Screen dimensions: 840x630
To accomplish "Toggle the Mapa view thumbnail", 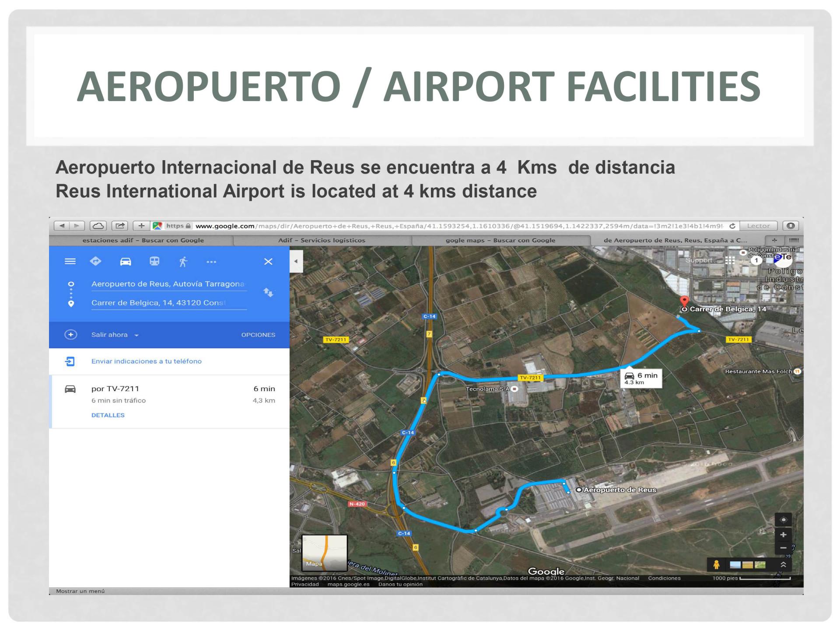I will coord(325,553).
